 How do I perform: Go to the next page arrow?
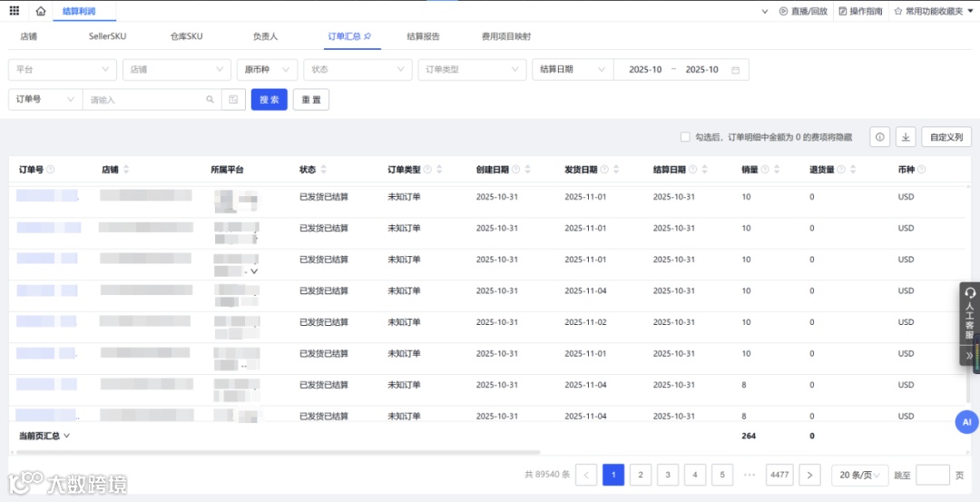click(810, 475)
